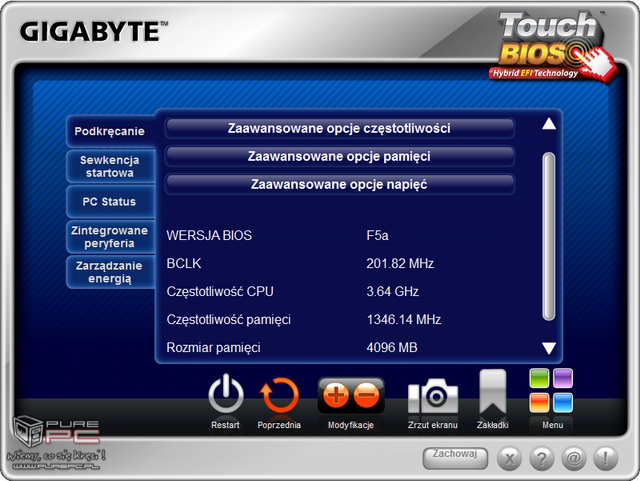This screenshot has height=481, width=640.
Task: Click the minus icon in Modyfikacje
Action: tap(366, 395)
